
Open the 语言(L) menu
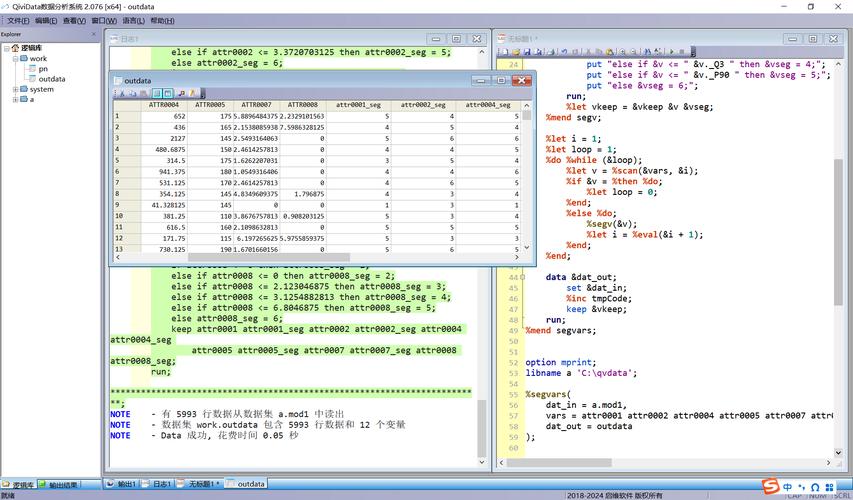134,20
